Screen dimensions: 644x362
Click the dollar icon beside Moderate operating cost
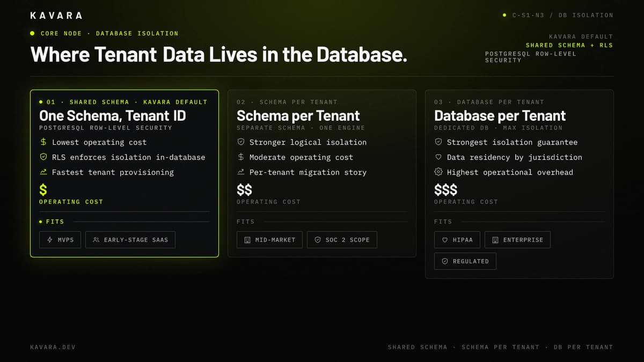point(241,157)
